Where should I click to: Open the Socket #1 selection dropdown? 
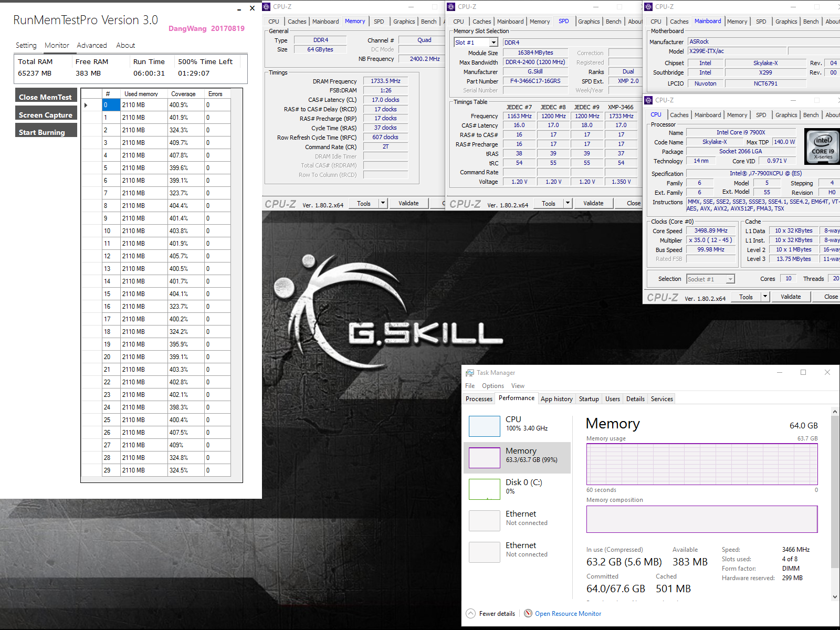(730, 279)
